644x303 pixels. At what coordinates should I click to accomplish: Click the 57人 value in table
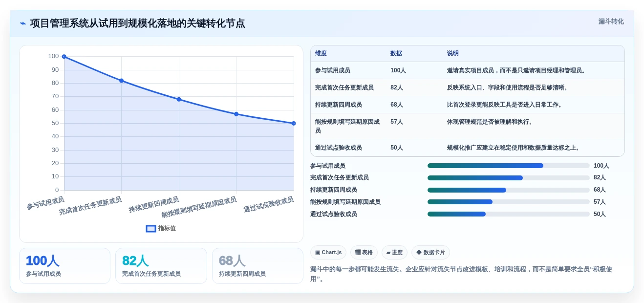point(397,122)
